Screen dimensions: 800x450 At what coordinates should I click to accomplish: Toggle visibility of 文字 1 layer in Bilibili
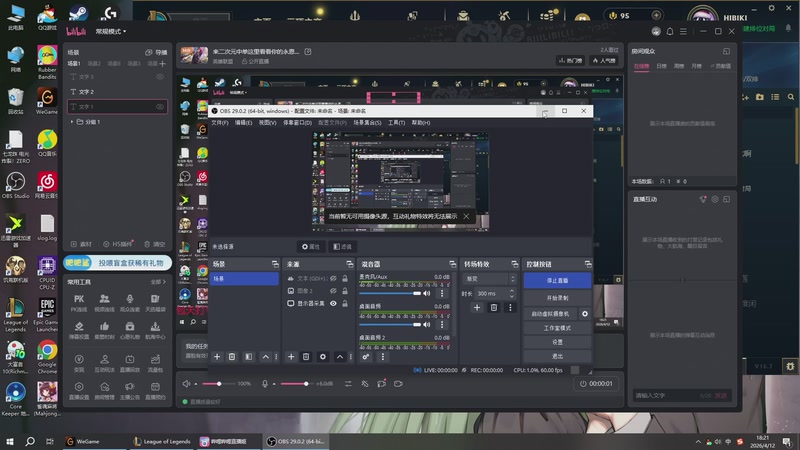[x=160, y=107]
